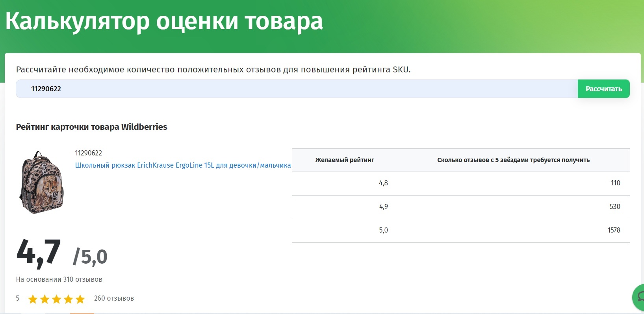Click 'На основании 310 отзывов' text
The image size is (644, 314).
pos(59,279)
